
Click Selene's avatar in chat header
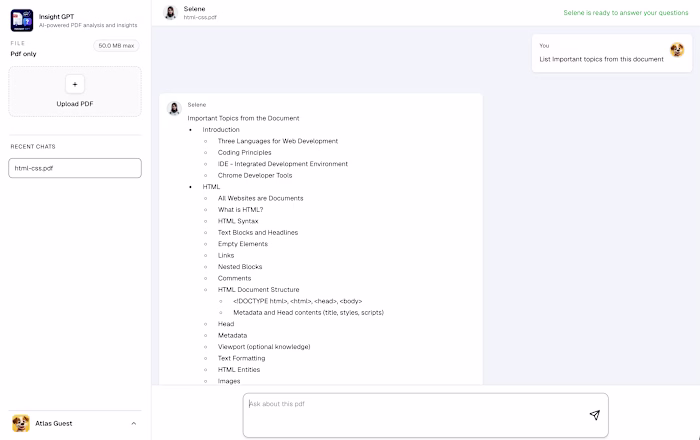click(x=170, y=12)
